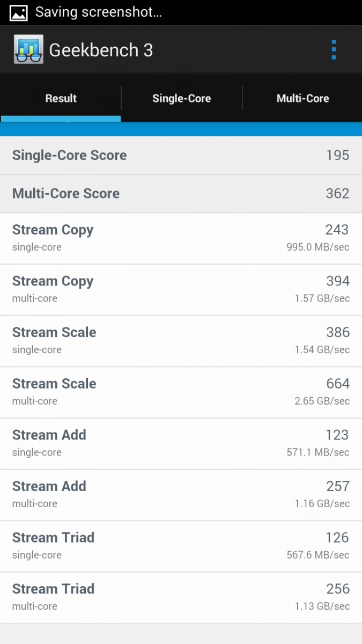Select the Result tab
This screenshot has width=362, height=644.
click(x=61, y=98)
